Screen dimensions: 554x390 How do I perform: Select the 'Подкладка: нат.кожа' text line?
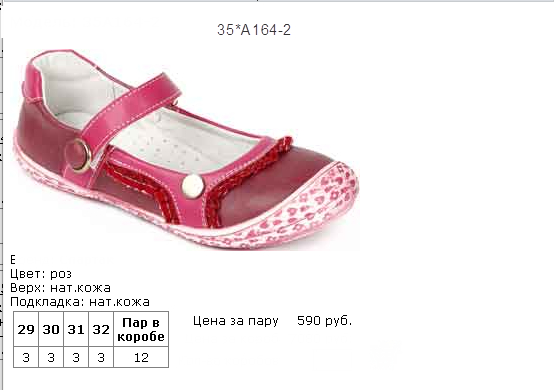pyautogui.click(x=80, y=302)
